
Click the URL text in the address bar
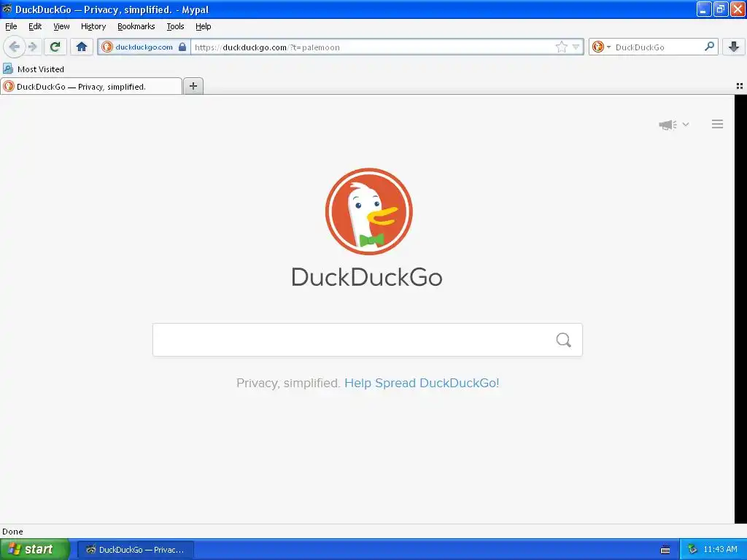[267, 47]
